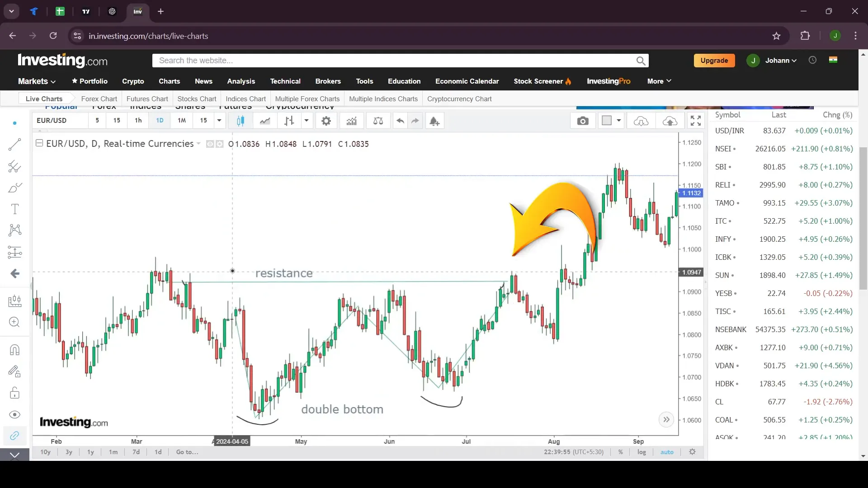Take a chart snapshot with camera icon

point(583,121)
